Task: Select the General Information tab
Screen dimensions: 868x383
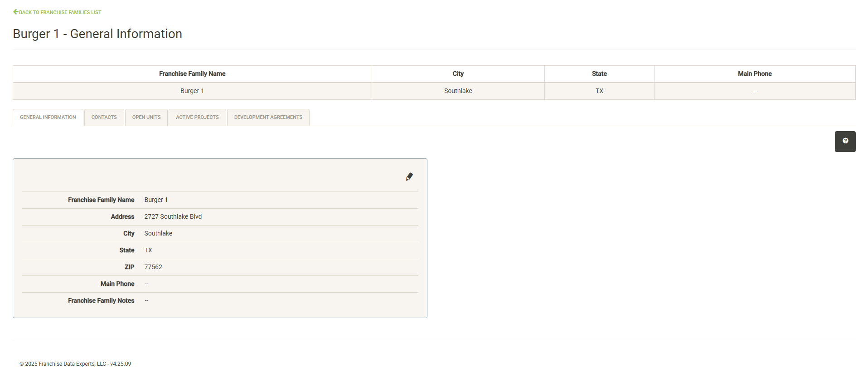Action: (48, 118)
